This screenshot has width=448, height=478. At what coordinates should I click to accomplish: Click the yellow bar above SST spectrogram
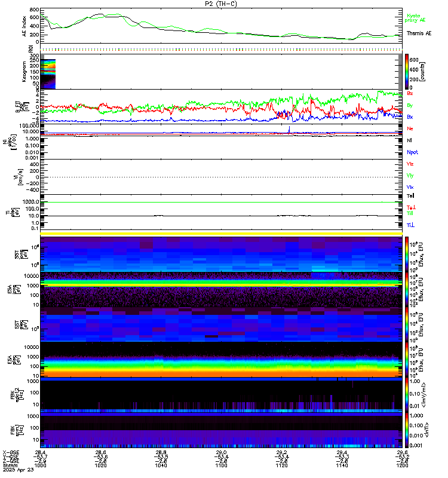point(221,234)
